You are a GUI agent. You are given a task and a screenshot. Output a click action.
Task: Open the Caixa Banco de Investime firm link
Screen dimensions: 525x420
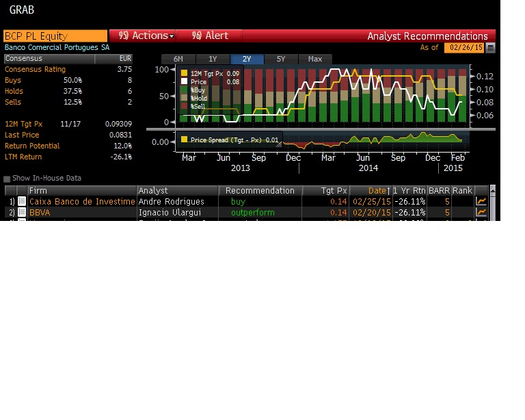pyautogui.click(x=82, y=201)
